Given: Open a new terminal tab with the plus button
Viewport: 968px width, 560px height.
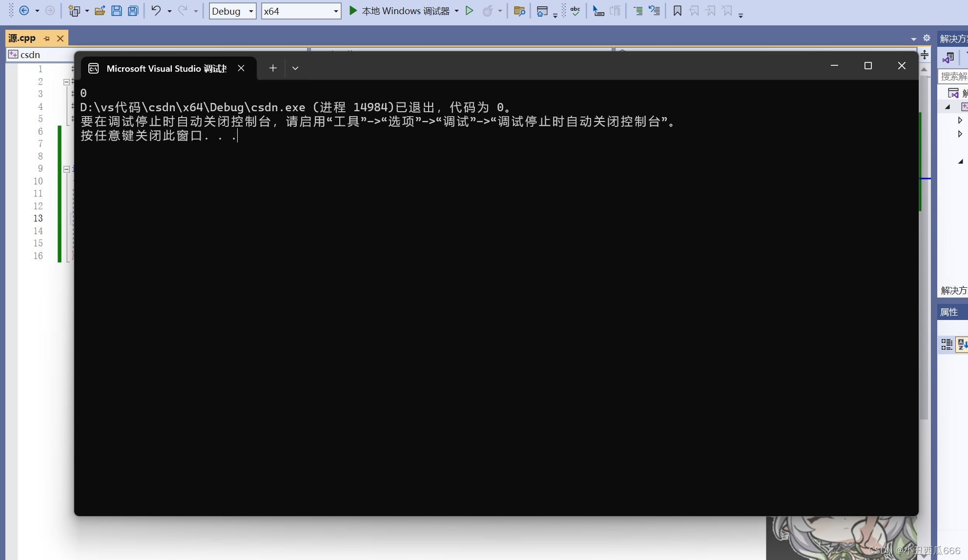Looking at the screenshot, I should click(x=272, y=68).
